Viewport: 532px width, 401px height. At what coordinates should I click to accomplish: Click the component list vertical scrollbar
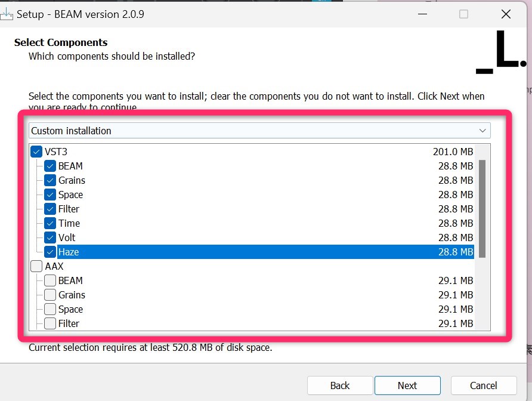pos(482,209)
